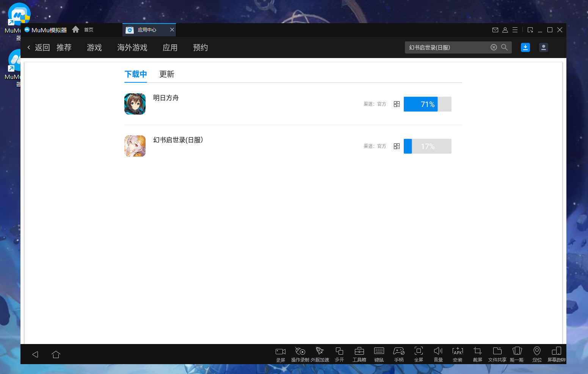Open the 录屏 screen recorder tool
The image size is (588, 374).
click(x=281, y=355)
